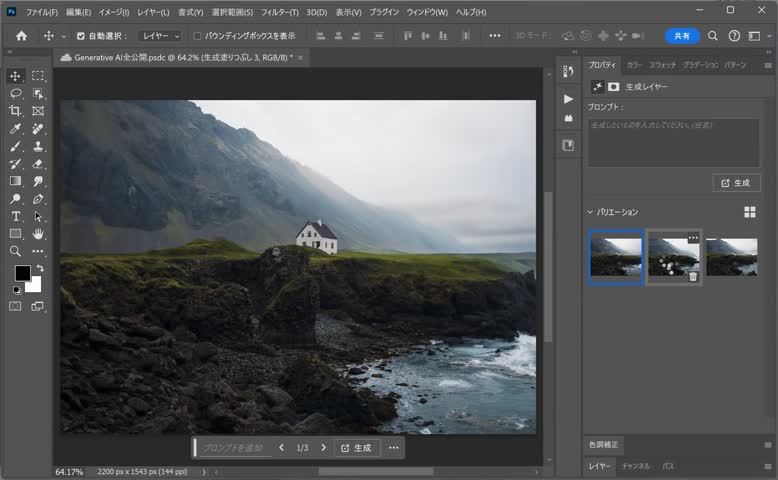The width and height of the screenshot is (778, 480).
Task: Select the History Brush tool
Action: (15, 164)
